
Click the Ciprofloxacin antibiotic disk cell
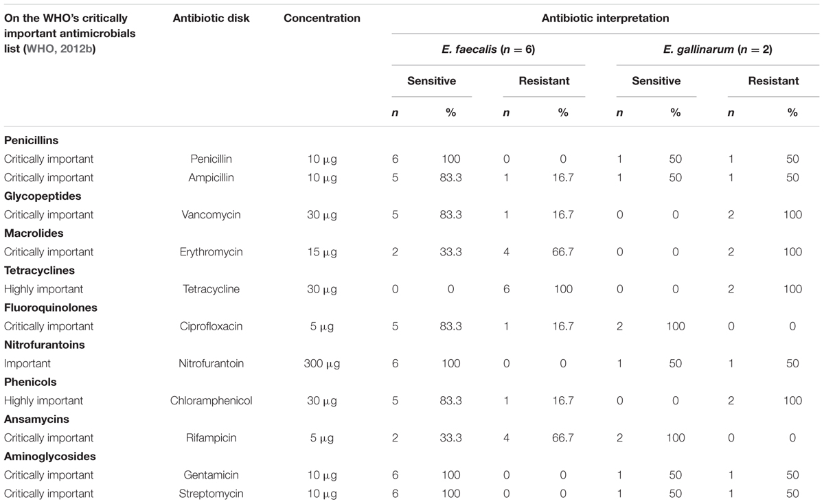pyautogui.click(x=211, y=326)
